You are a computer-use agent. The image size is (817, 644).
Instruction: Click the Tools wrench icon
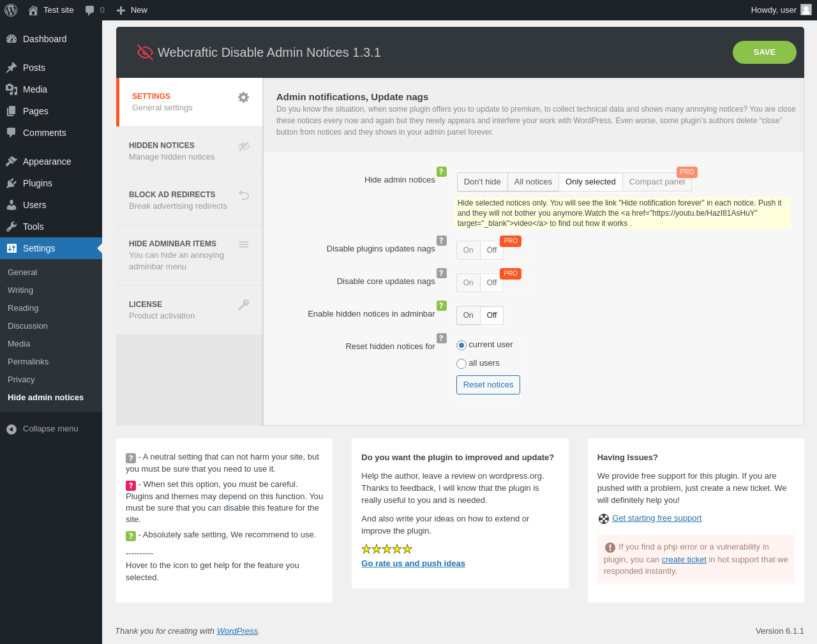pyautogui.click(x=11, y=227)
